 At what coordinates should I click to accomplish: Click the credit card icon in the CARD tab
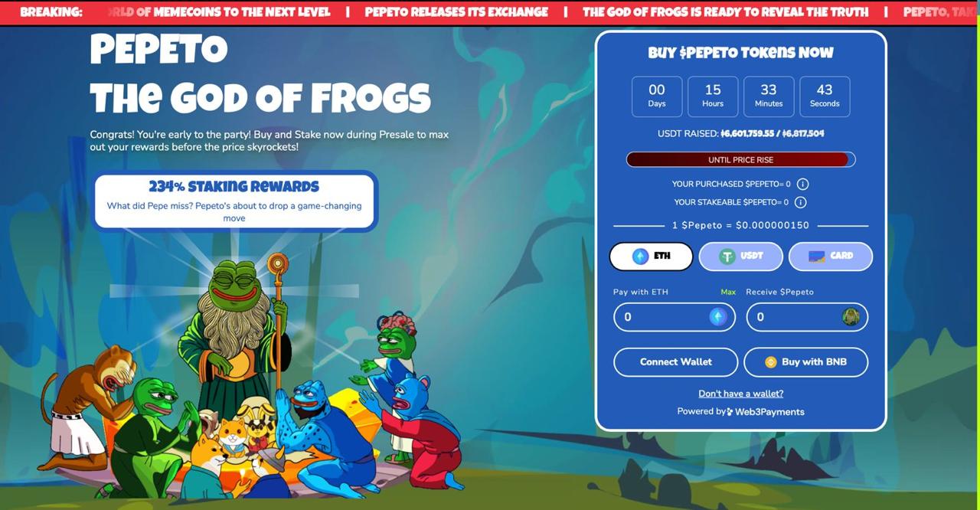pyautogui.click(x=817, y=257)
